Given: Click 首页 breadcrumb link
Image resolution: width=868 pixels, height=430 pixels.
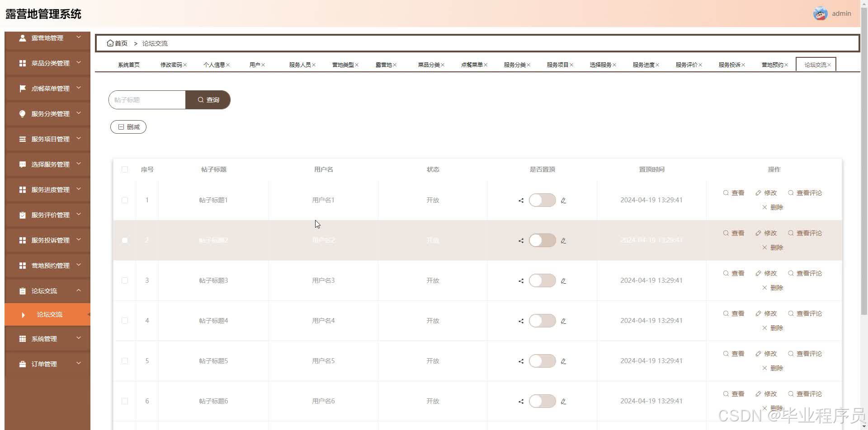Looking at the screenshot, I should tap(117, 43).
